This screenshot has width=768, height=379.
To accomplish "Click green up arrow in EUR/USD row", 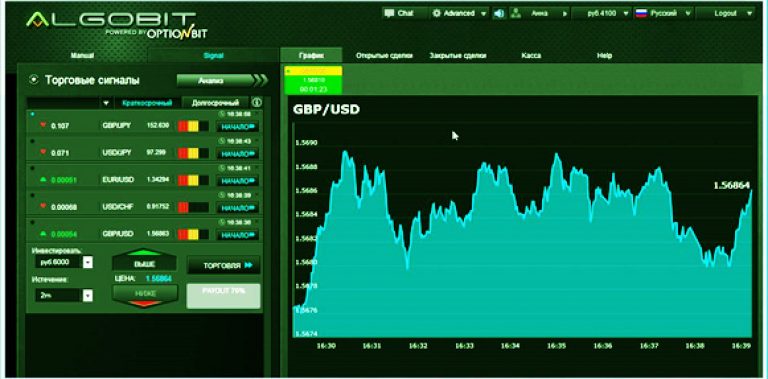I will pos(43,180).
